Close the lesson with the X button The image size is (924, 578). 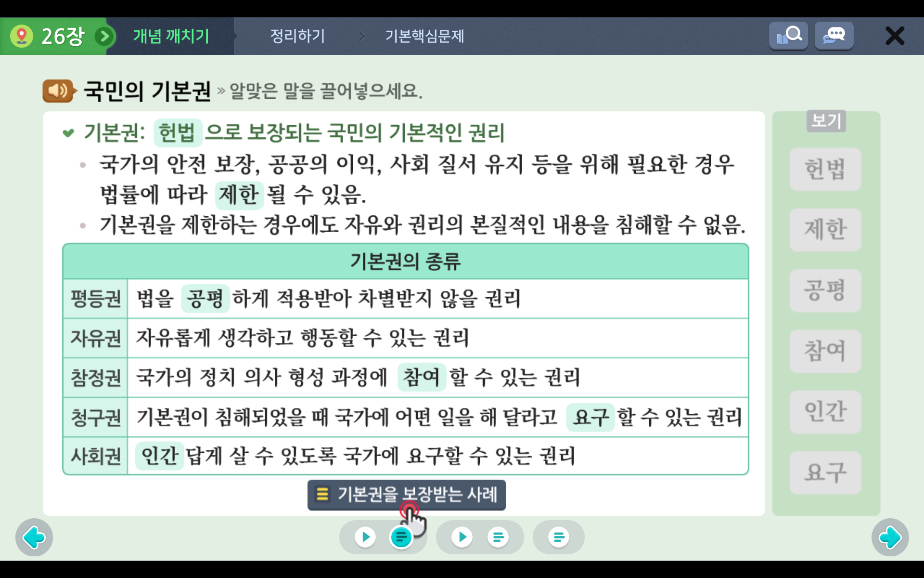click(895, 36)
